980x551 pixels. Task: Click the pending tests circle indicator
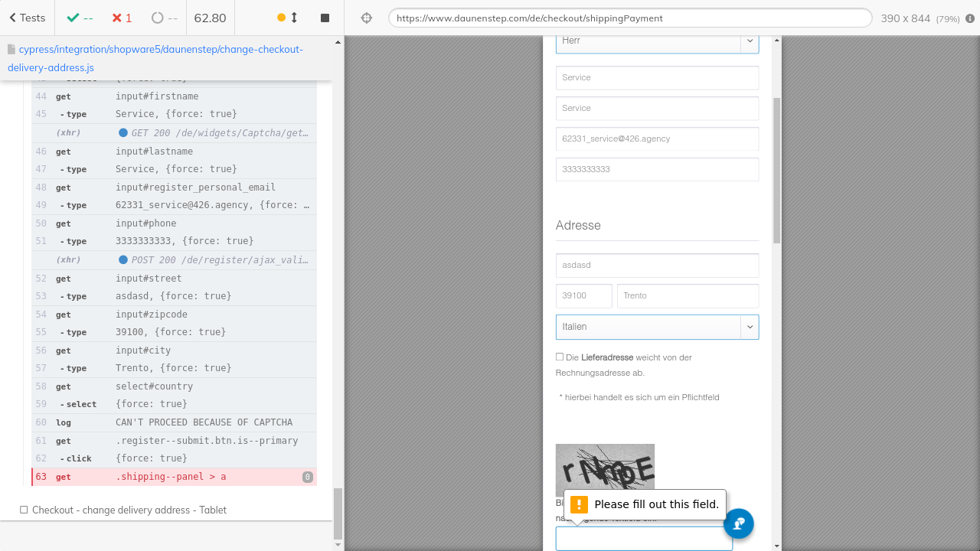click(x=164, y=18)
